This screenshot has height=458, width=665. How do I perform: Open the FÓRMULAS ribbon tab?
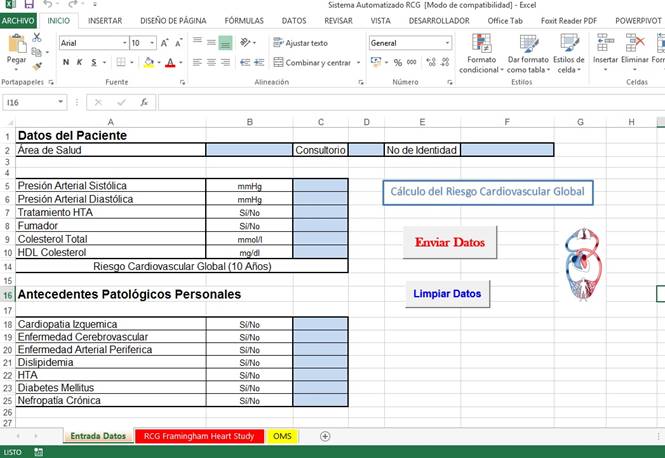click(x=244, y=20)
